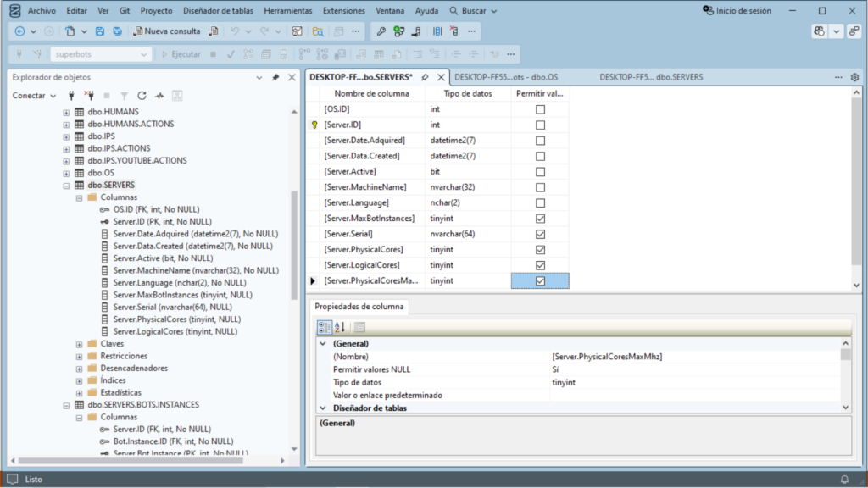
Task: Click the Server.MachineName column name cell
Action: pyautogui.click(x=365, y=187)
